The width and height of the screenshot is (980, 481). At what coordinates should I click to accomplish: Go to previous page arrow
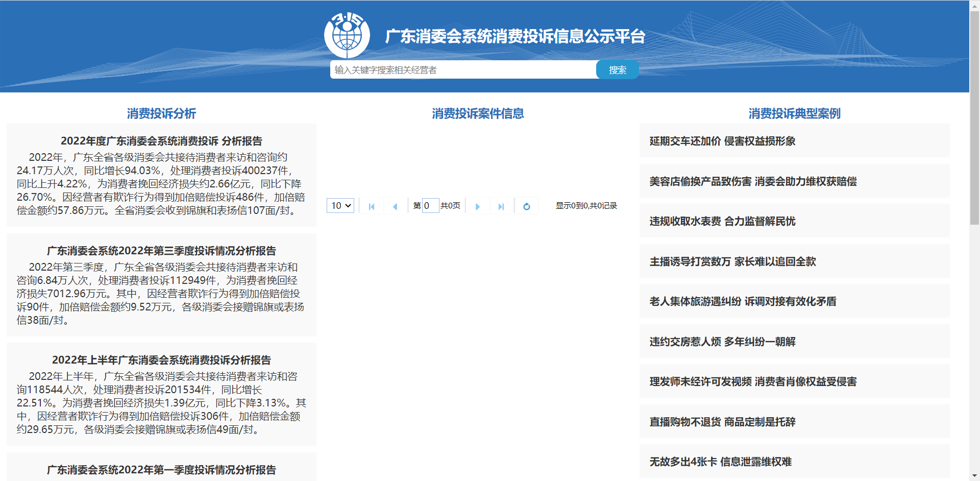395,206
